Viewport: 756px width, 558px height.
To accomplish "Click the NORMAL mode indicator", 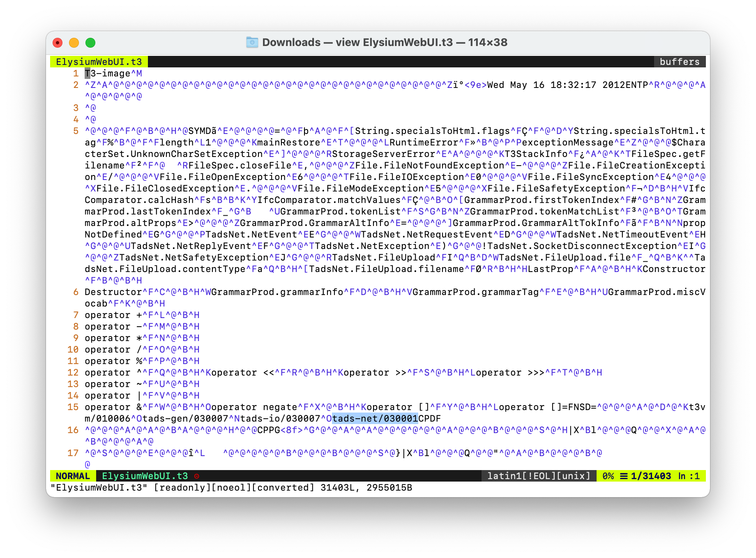I will (x=73, y=476).
